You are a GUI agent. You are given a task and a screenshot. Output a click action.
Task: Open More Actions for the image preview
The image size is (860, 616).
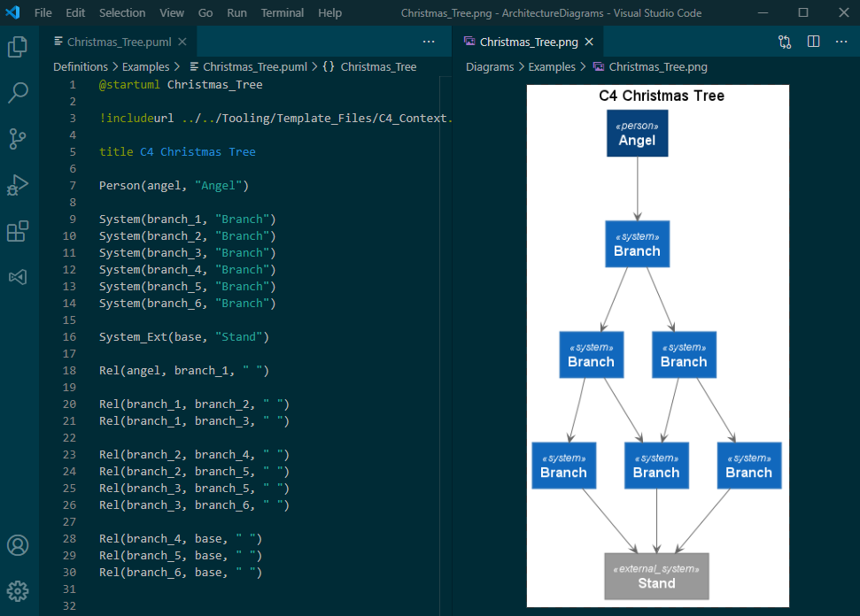coord(841,42)
